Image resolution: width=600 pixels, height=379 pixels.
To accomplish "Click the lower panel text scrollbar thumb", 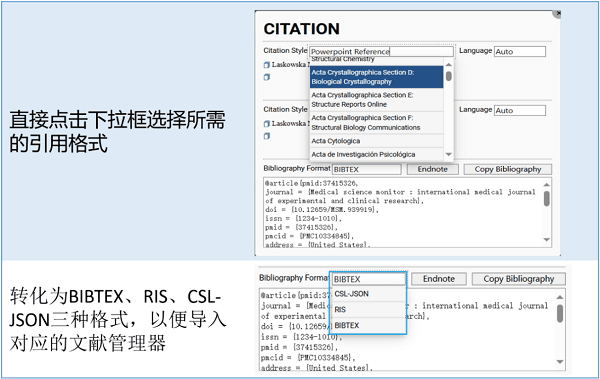I will coord(560,313).
